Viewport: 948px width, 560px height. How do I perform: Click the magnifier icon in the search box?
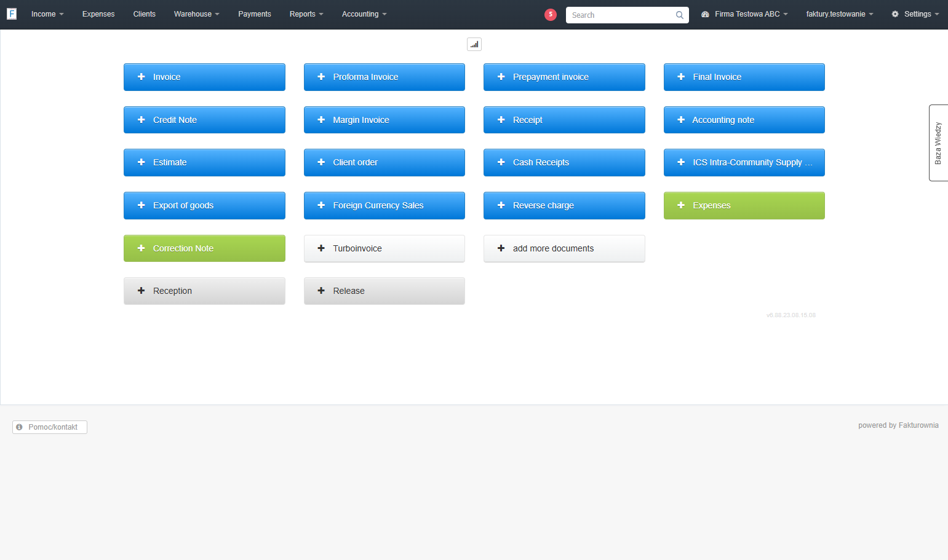coord(680,15)
